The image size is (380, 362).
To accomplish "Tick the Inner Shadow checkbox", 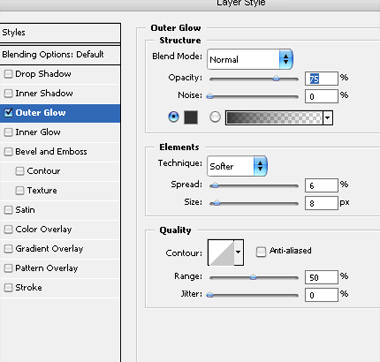I will pos(8,93).
